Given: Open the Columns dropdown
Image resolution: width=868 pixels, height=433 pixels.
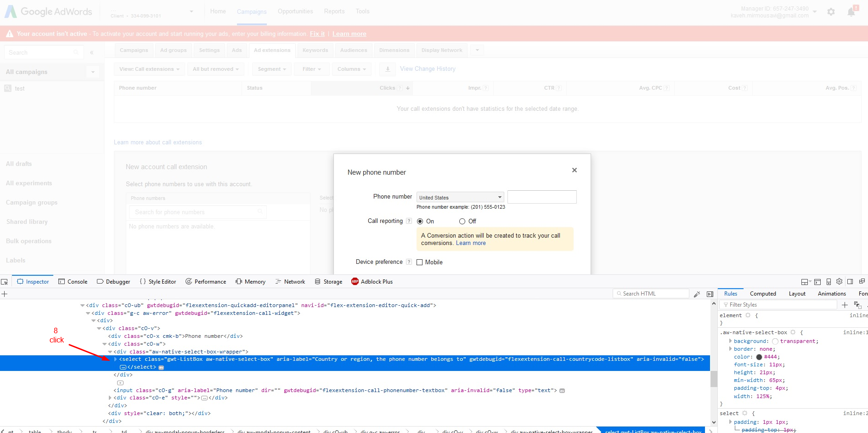Looking at the screenshot, I should tap(352, 69).
